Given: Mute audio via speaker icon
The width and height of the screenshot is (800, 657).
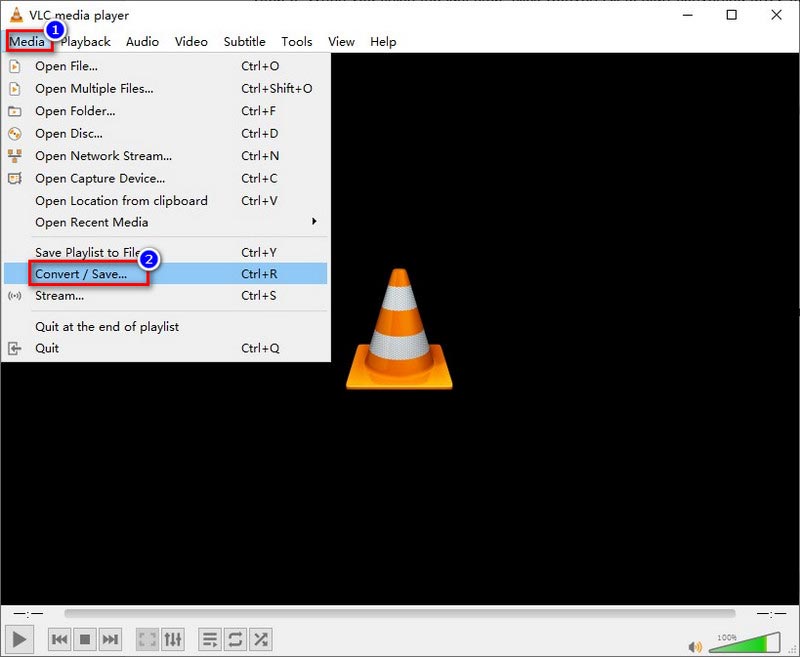Looking at the screenshot, I should (695, 645).
